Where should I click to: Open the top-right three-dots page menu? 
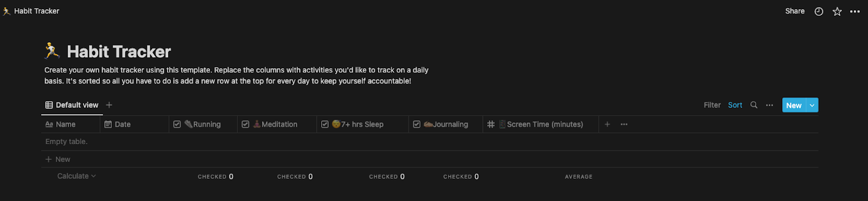[855, 11]
